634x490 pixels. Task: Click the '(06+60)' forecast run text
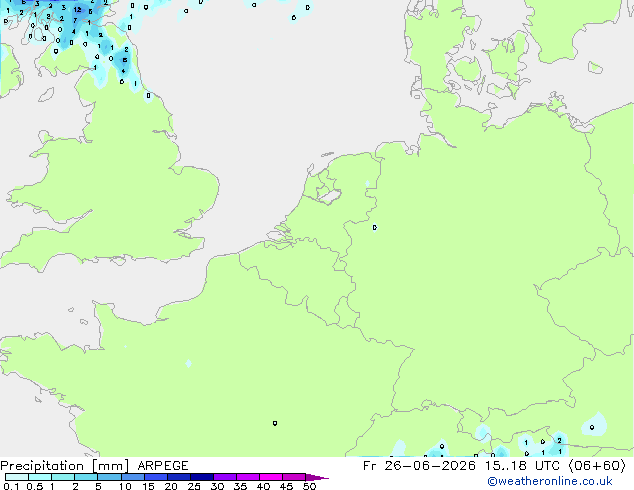click(x=597, y=466)
